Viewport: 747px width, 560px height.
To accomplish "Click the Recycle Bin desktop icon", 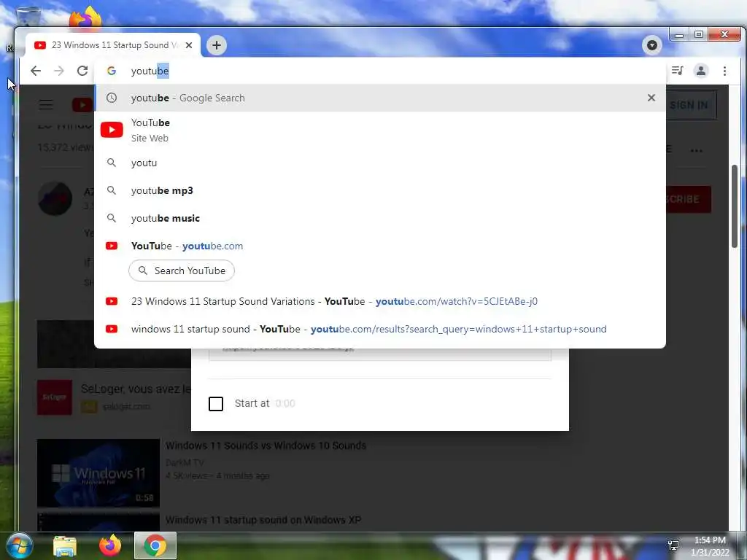I will point(28,17).
